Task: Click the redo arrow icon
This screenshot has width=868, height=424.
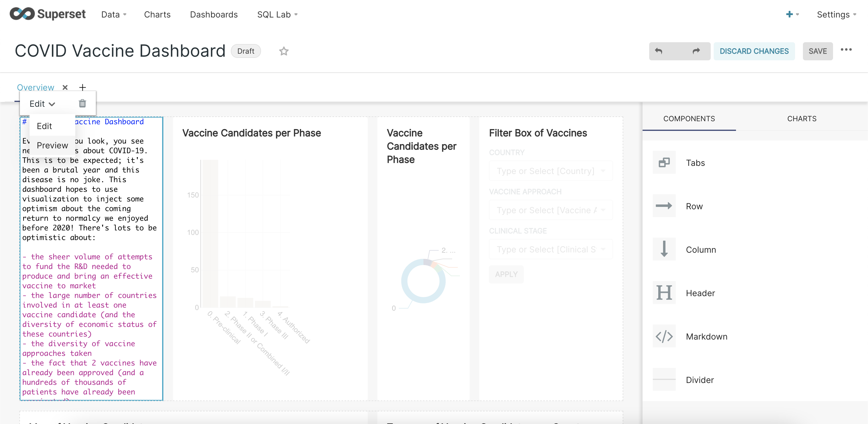Action: point(696,51)
